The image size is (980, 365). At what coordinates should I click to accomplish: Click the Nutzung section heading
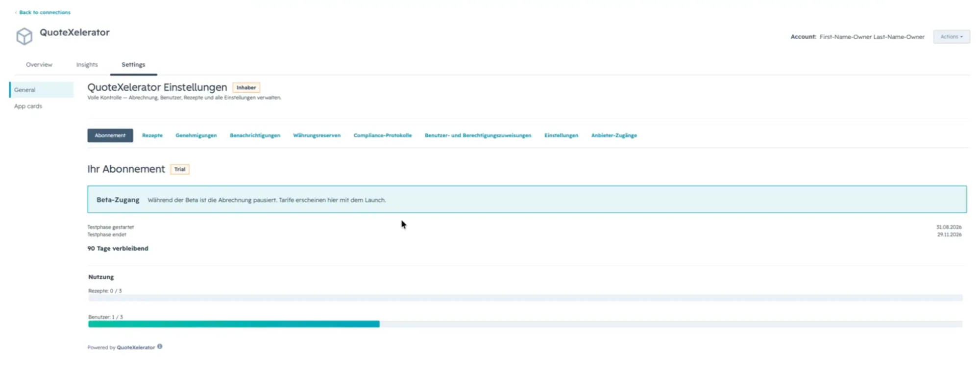(101, 277)
